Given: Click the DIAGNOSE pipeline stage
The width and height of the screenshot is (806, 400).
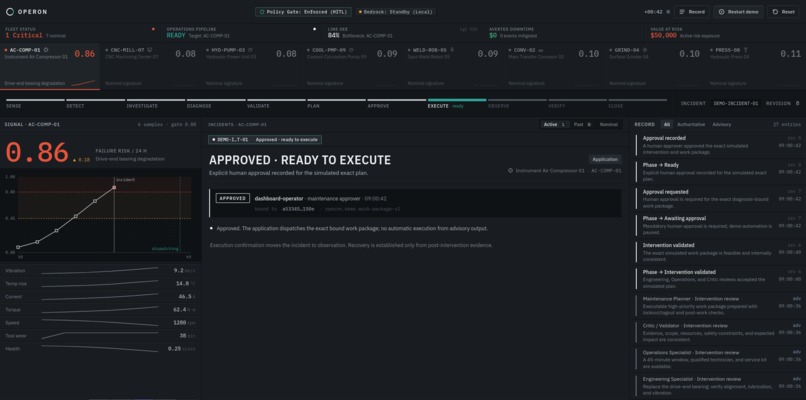Looking at the screenshot, I should (x=216, y=103).
